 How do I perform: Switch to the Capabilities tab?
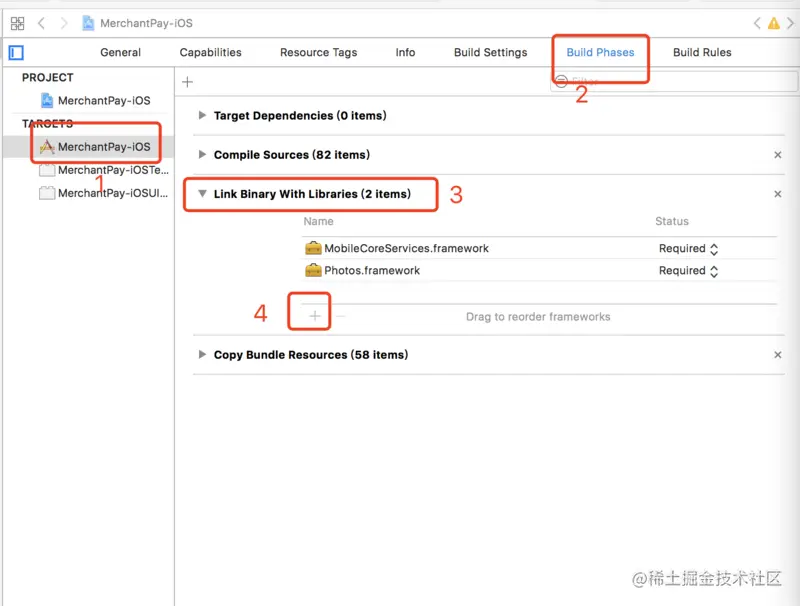tap(210, 53)
